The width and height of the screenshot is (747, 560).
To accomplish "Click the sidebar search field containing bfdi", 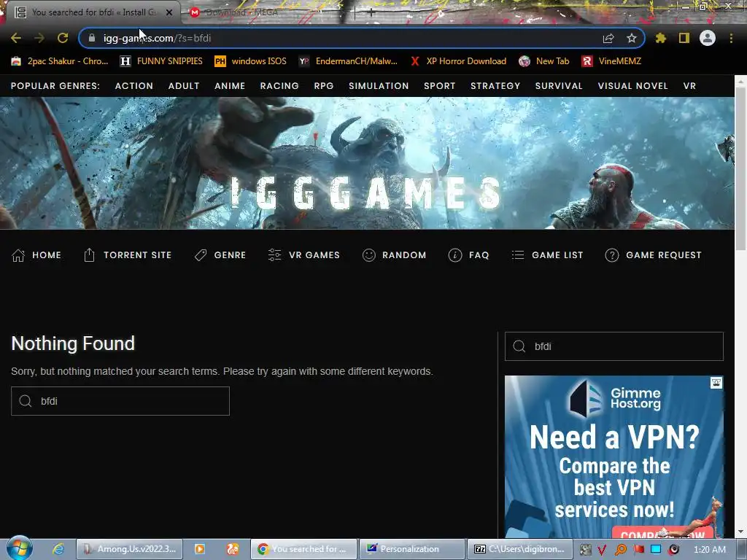I will [x=614, y=346].
